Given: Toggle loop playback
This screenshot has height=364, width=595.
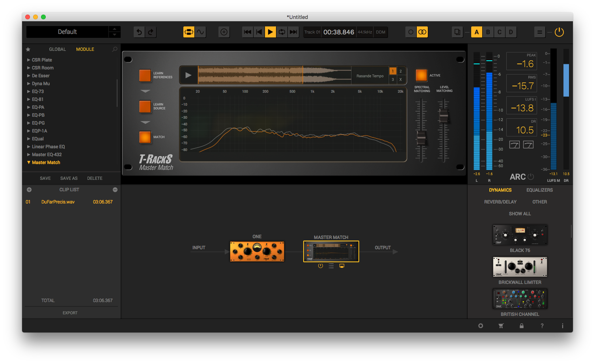Looking at the screenshot, I should [282, 32].
